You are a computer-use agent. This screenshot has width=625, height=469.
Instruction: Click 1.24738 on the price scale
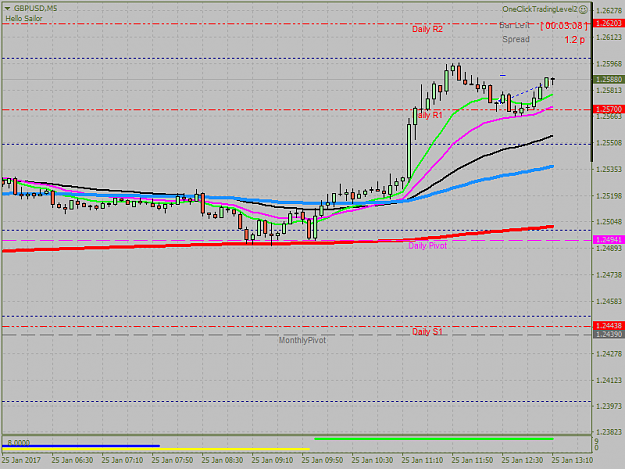[609, 275]
